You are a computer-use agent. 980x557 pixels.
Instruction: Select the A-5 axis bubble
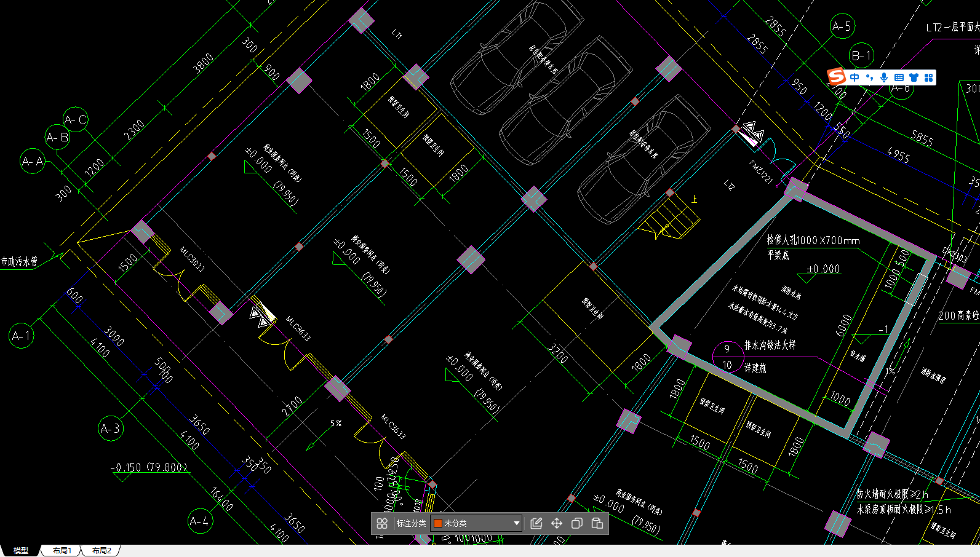pyautogui.click(x=842, y=26)
